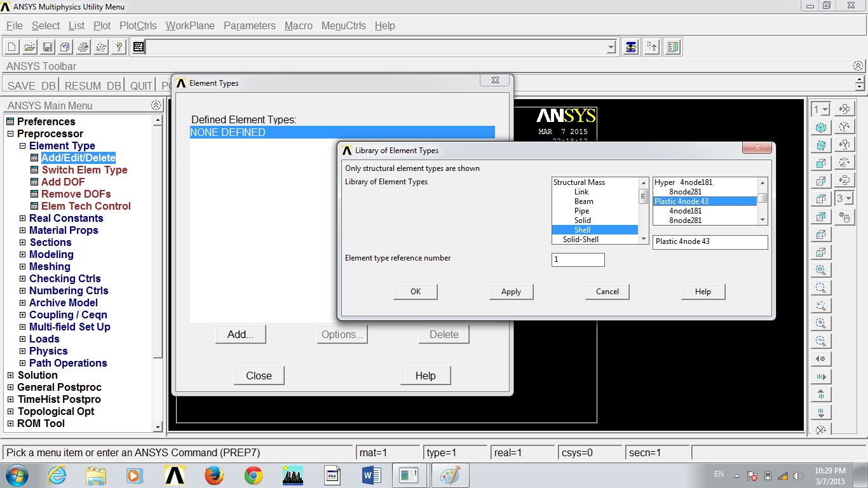Viewport: 868px width, 488px height.
Task: Click the Image Capture printer icon
Action: 83,47
